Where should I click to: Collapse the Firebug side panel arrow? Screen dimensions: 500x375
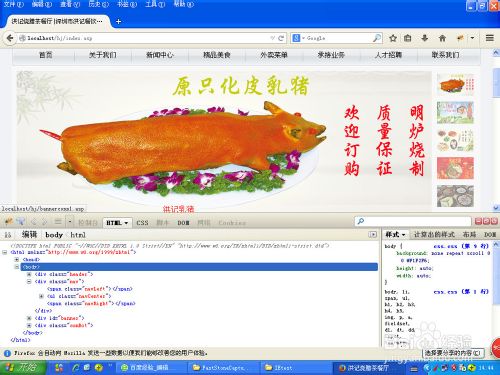(372, 235)
